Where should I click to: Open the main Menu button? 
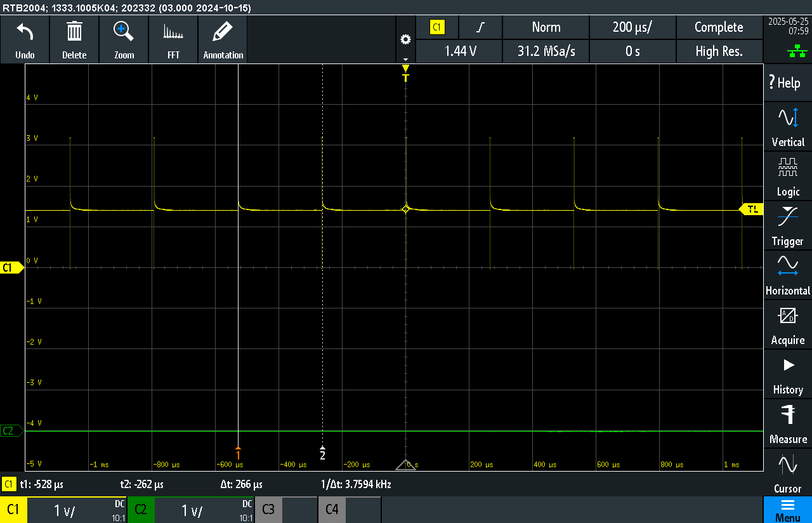pyautogui.click(x=787, y=510)
